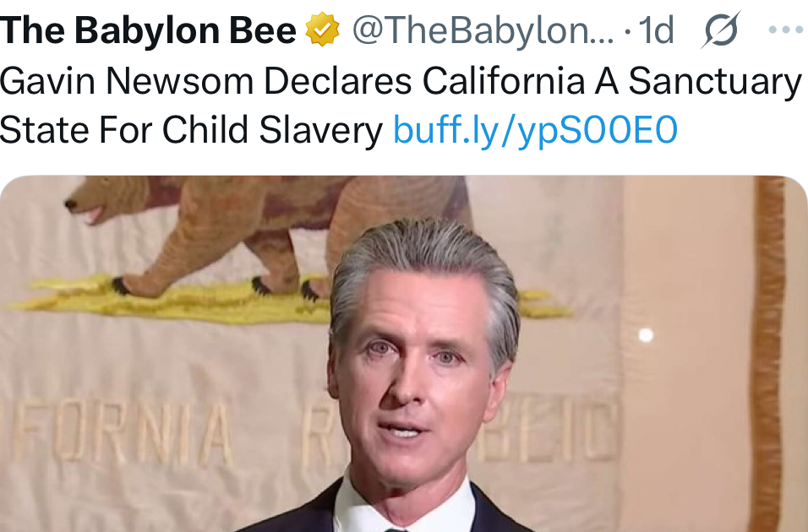The width and height of the screenshot is (808, 532).
Task: Click the yellow grass patch under the bear
Action: pyautogui.click(x=170, y=301)
